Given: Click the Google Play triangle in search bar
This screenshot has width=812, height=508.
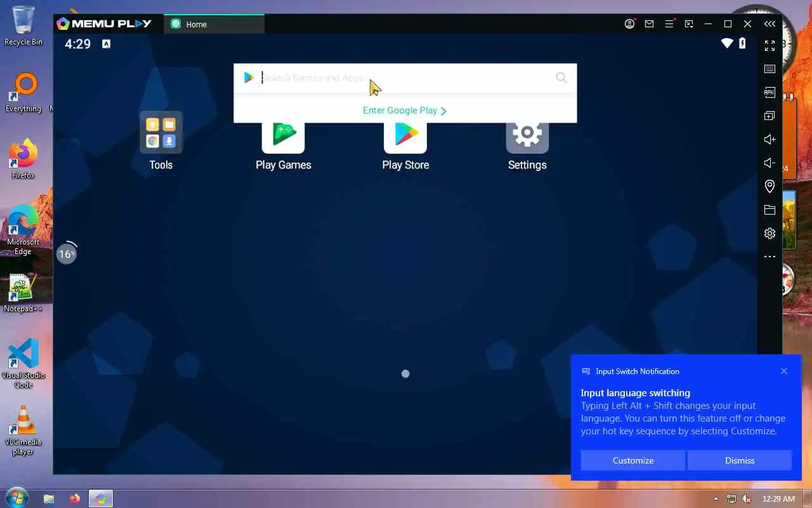Looking at the screenshot, I should click(x=249, y=77).
